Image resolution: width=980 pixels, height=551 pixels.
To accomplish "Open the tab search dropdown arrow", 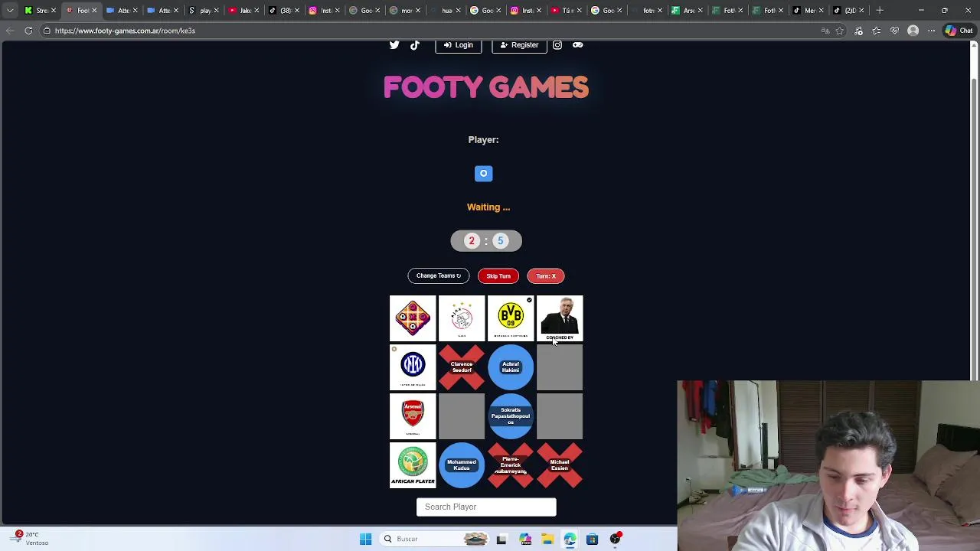I will pos(10,10).
